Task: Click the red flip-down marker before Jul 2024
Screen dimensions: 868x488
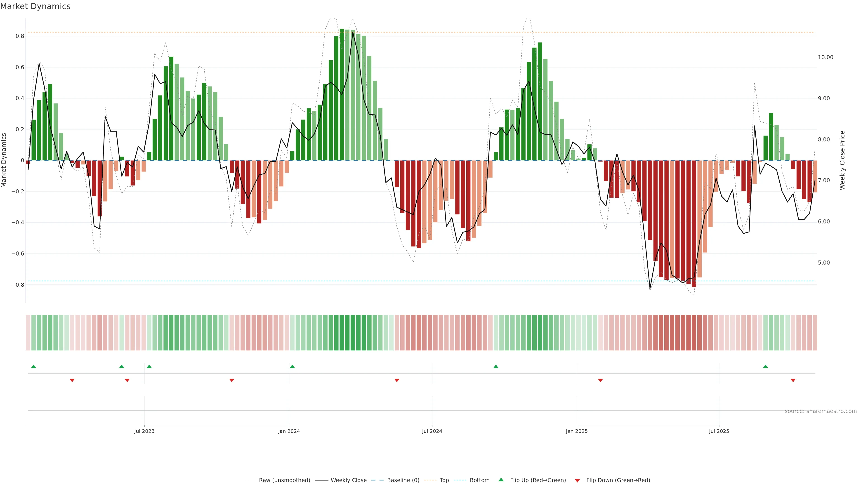Action: click(397, 380)
